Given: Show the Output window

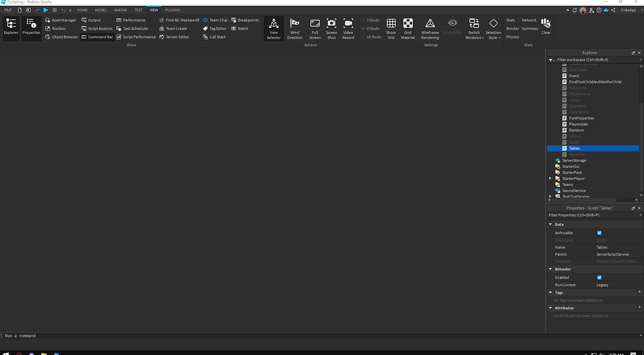Looking at the screenshot, I should tap(91, 20).
